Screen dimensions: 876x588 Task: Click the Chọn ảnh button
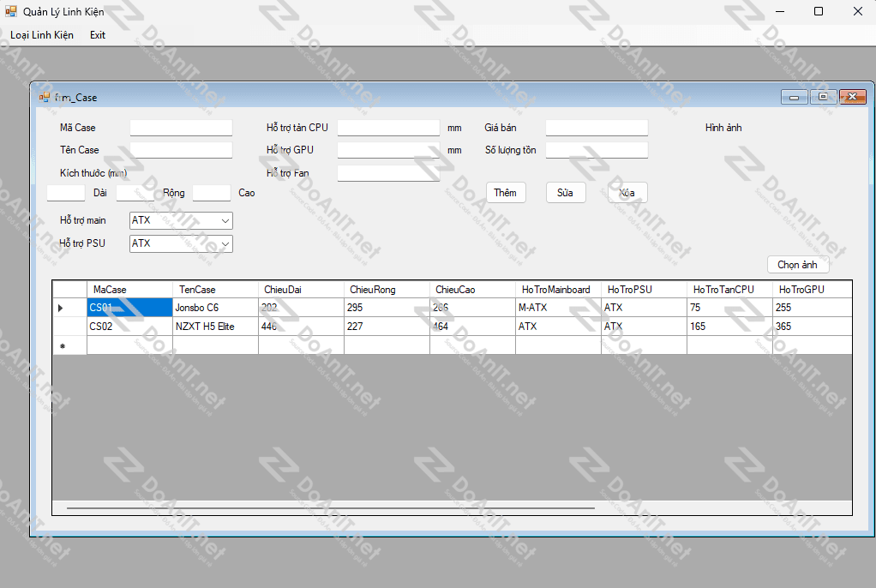(798, 264)
